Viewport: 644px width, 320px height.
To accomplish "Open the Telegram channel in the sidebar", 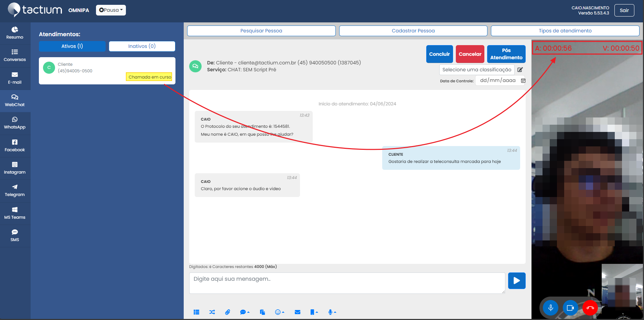I will 15,190.
